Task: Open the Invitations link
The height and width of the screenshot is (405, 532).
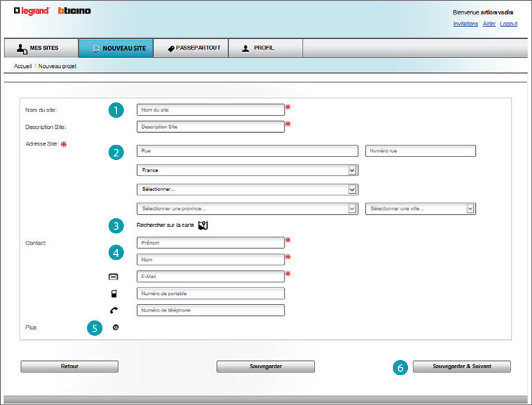Action: (465, 24)
